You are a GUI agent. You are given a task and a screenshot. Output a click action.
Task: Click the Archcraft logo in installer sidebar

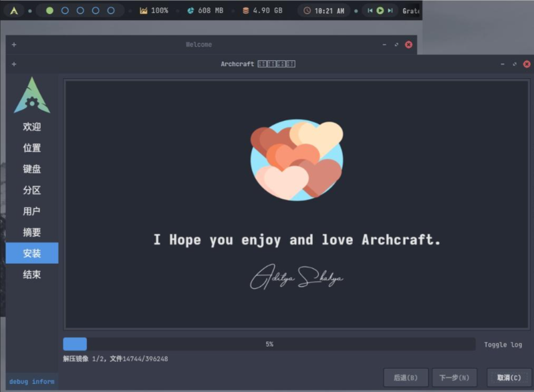[x=32, y=95]
